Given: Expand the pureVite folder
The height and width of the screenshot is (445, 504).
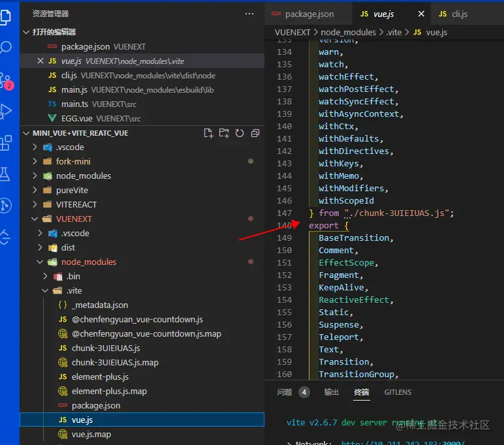Looking at the screenshot, I should pyautogui.click(x=142, y=191).
